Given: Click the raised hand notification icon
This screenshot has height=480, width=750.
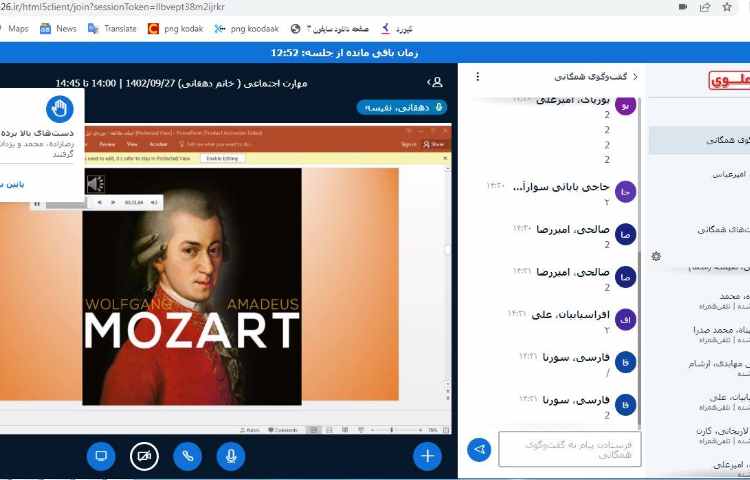Looking at the screenshot, I should 59,109.
